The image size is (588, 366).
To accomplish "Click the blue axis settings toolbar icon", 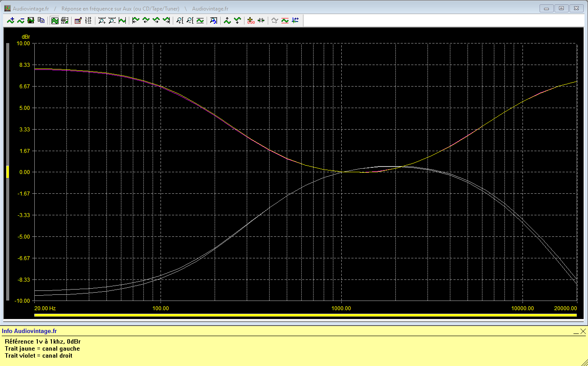I will 295,20.
